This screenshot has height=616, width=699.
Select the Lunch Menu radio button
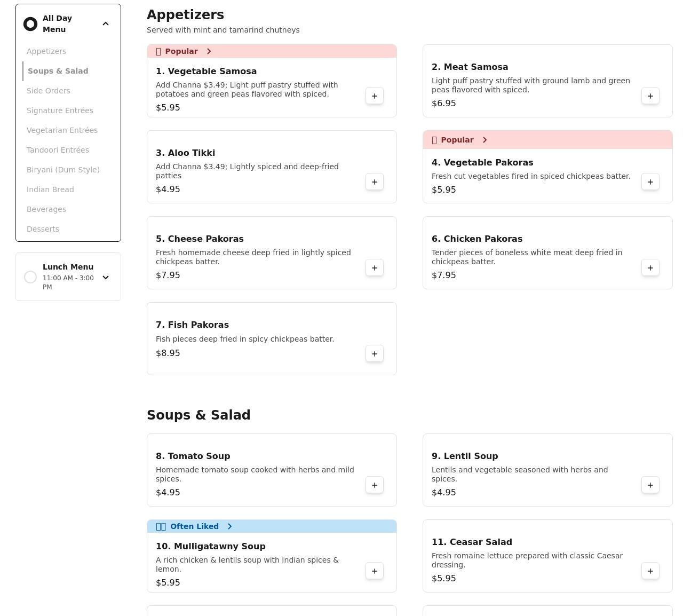(x=30, y=277)
